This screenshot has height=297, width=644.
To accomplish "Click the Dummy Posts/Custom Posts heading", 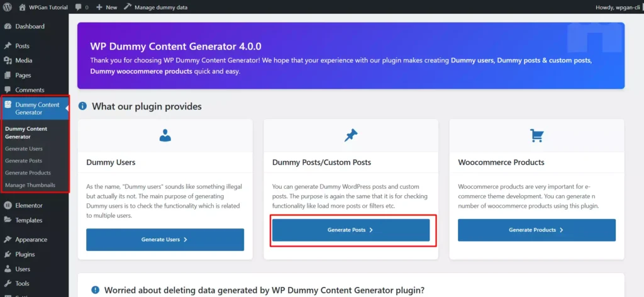I will (x=321, y=162).
